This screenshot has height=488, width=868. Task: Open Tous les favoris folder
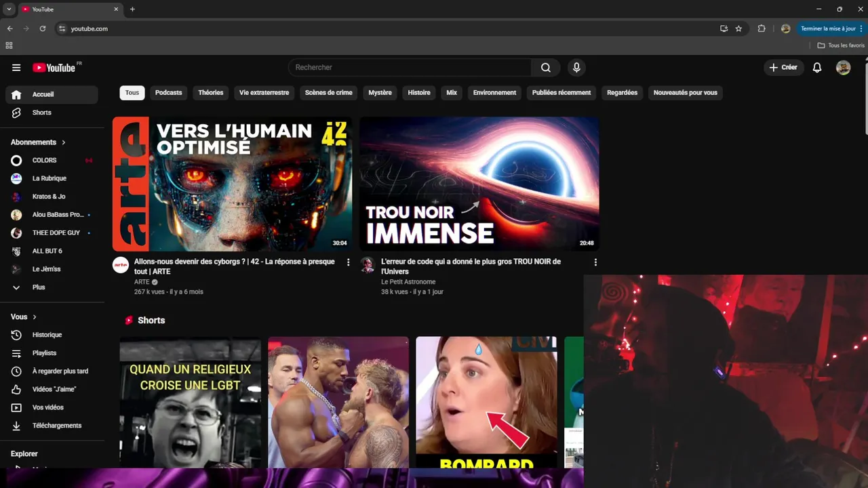point(841,45)
